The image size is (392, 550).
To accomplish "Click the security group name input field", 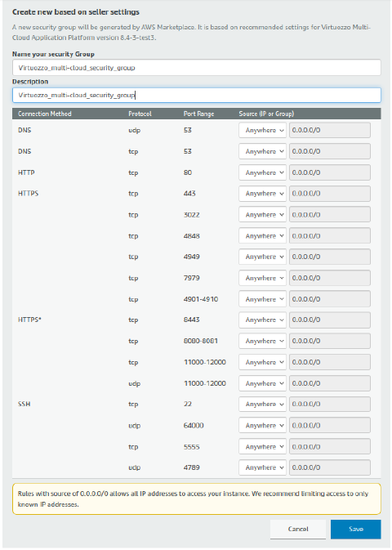I will click(x=196, y=67).
